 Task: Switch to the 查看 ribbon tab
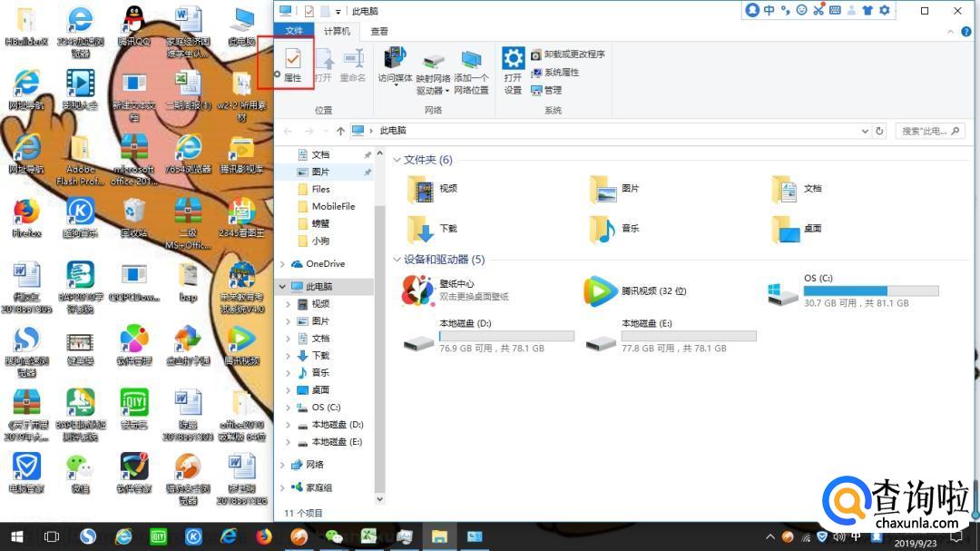pyautogui.click(x=379, y=31)
